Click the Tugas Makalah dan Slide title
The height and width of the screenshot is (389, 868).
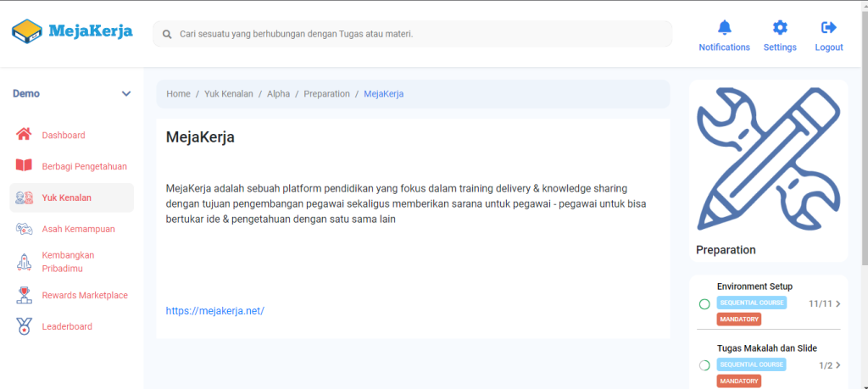(766, 348)
